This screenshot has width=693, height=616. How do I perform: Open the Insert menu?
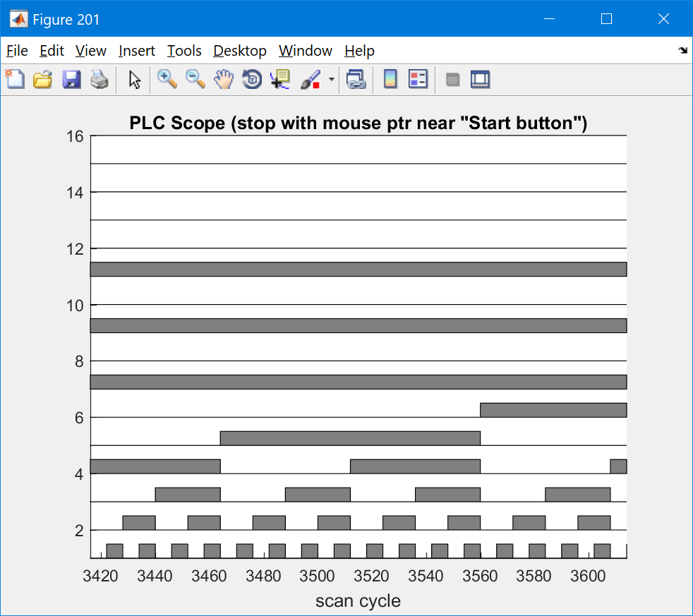click(x=137, y=51)
